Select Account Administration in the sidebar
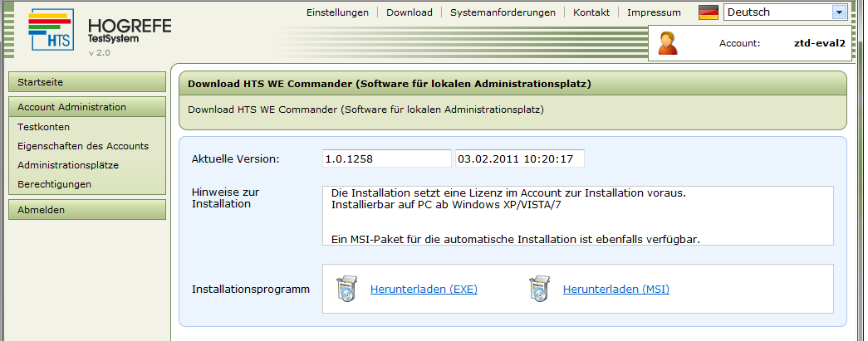This screenshot has height=341, width=868. point(86,107)
